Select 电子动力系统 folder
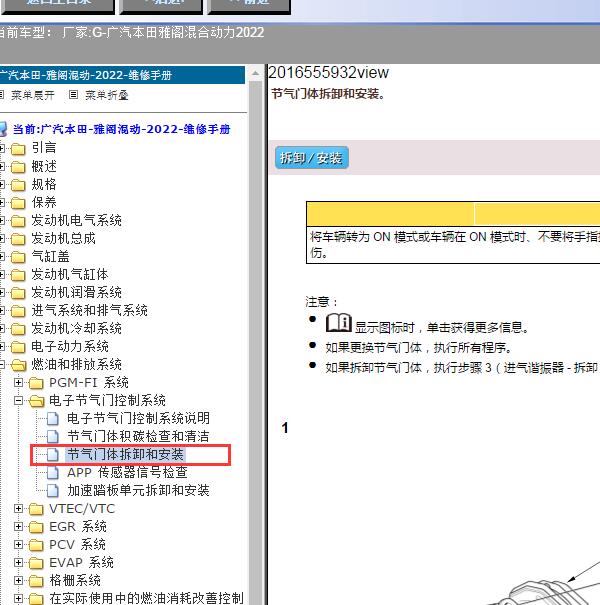This screenshot has height=605, width=600. click(x=70, y=346)
